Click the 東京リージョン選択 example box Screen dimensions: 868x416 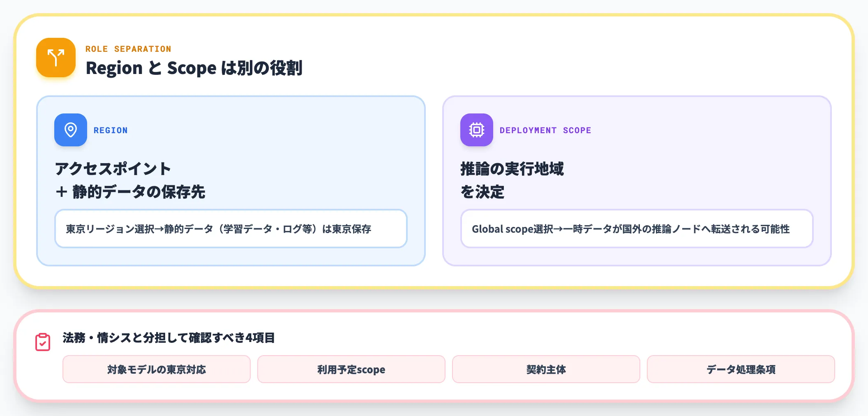(x=231, y=229)
